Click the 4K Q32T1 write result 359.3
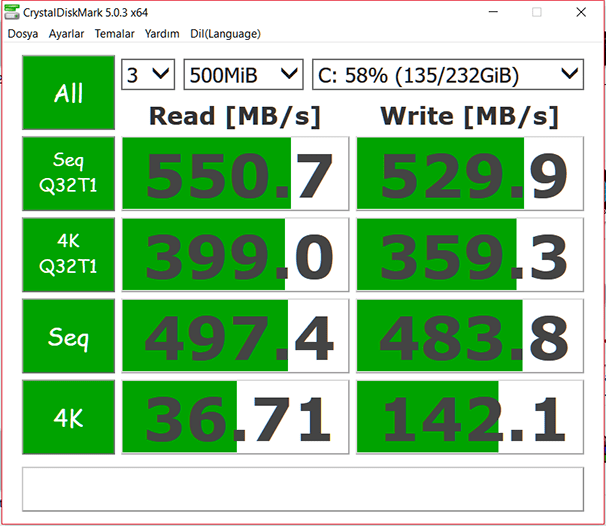 click(x=470, y=255)
